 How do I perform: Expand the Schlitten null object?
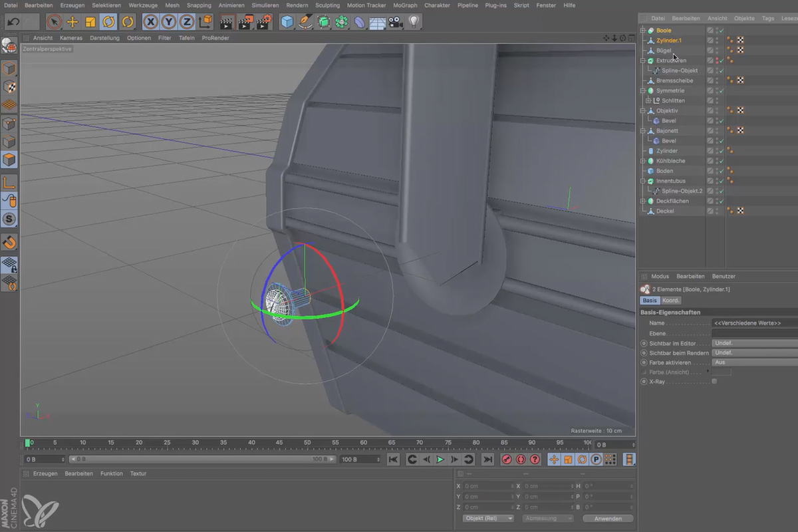pyautogui.click(x=650, y=100)
